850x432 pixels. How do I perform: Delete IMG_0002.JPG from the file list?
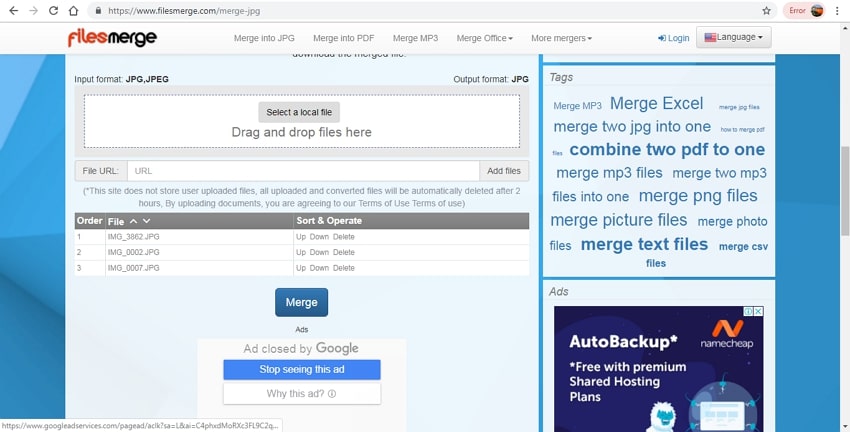[x=344, y=252]
